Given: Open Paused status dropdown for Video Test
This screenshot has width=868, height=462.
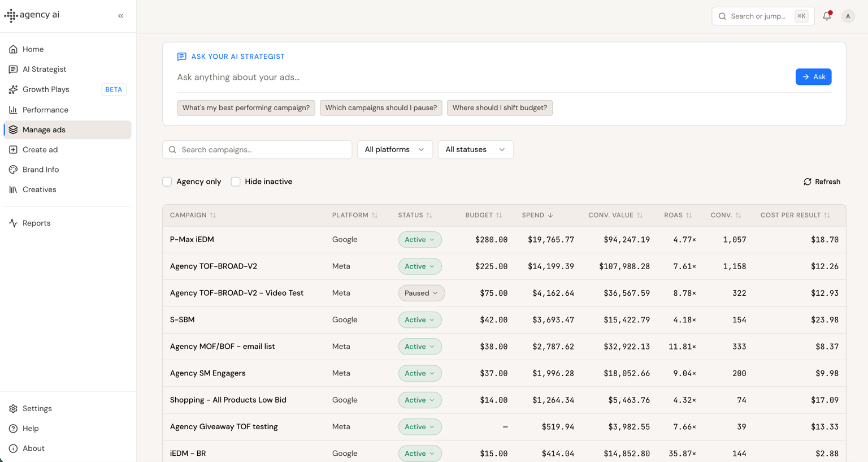Looking at the screenshot, I should 422,293.
